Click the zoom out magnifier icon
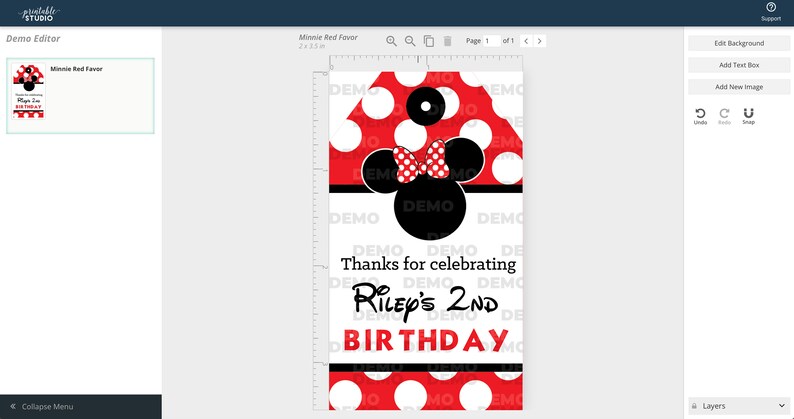The width and height of the screenshot is (794, 419). (x=410, y=41)
